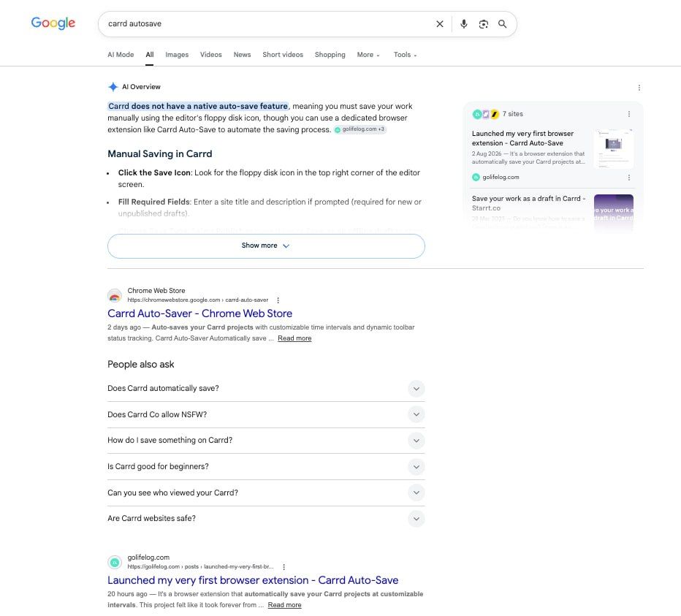Open three-dot menu for golifelog.com result
681x616 pixels.
coord(284,567)
